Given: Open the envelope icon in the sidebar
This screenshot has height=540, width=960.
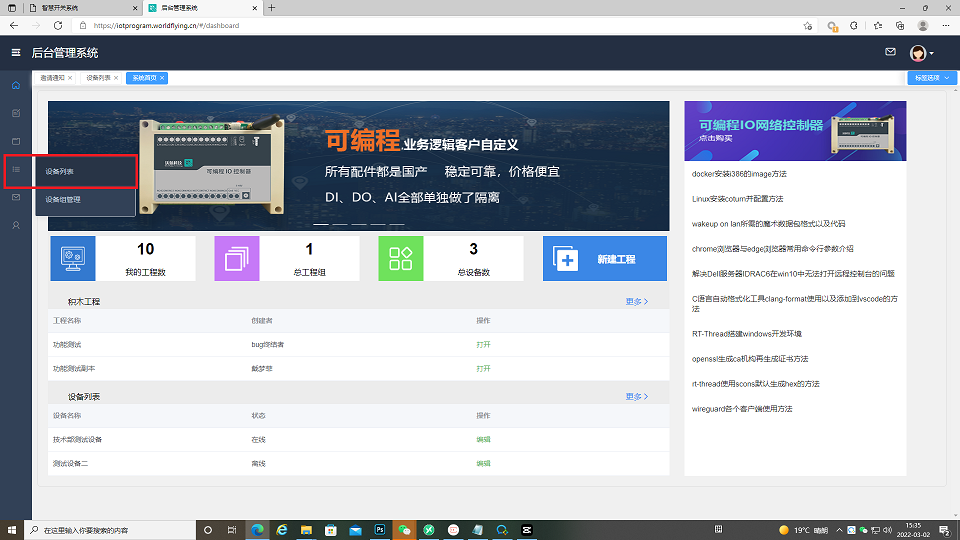Looking at the screenshot, I should [16, 197].
